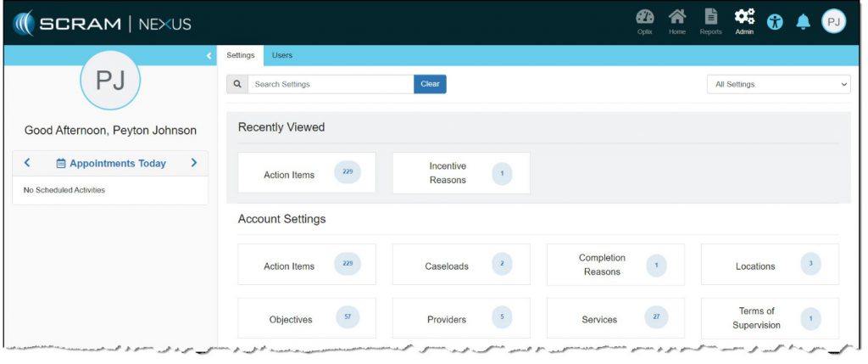Click the search magnifier icon
The width and height of the screenshot is (868, 364).
coord(237,84)
